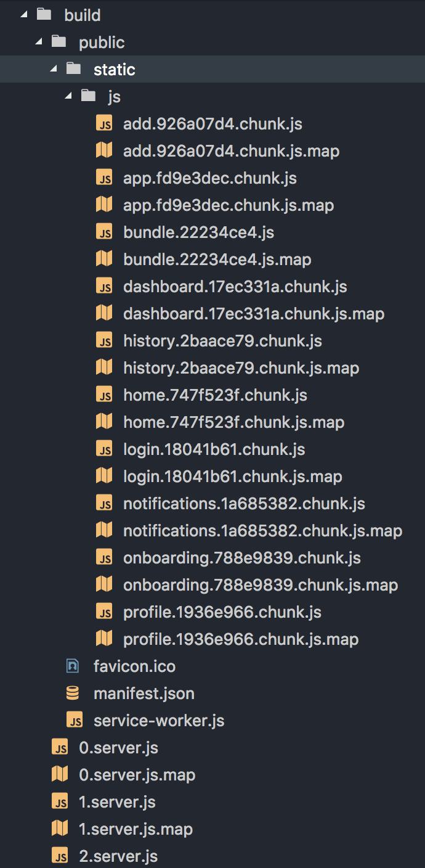Screen dimensions: 425x868
Task: Click map icon of history.2baace79.chunk.js.map
Action: (x=104, y=367)
